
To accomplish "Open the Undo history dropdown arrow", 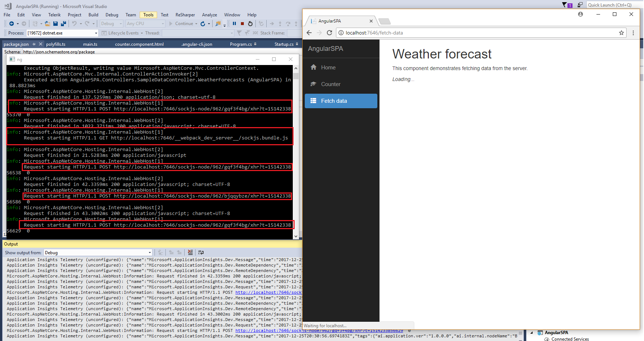I will pyautogui.click(x=81, y=24).
